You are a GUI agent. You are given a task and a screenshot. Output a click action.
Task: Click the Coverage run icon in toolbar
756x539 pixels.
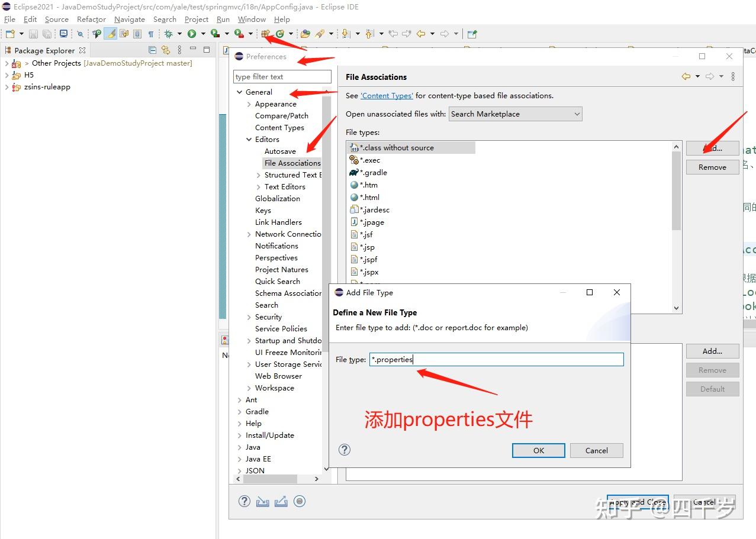[x=215, y=34]
